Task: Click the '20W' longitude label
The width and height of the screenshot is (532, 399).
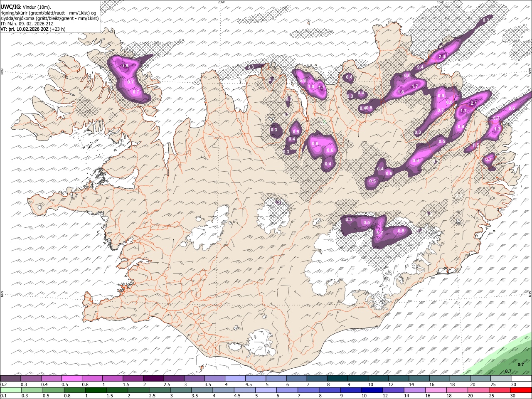Action: pos(221,2)
